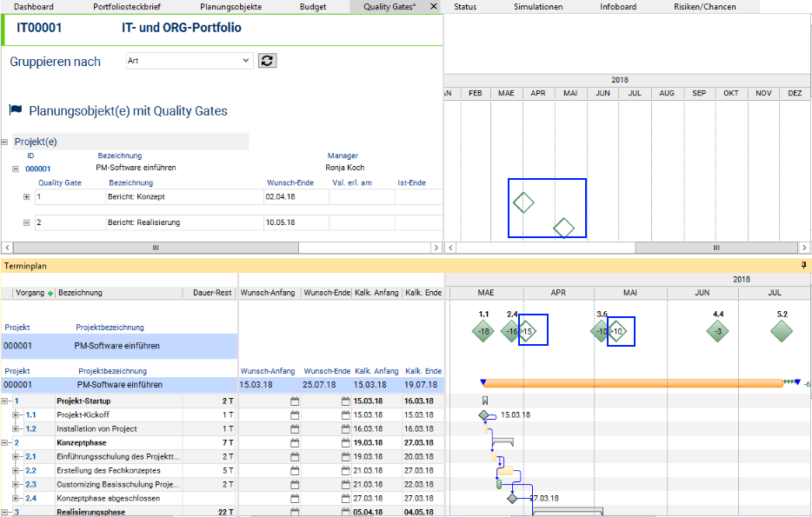812x517 pixels.
Task: Open project link 000001 in Quality Gates
Action: [x=38, y=169]
